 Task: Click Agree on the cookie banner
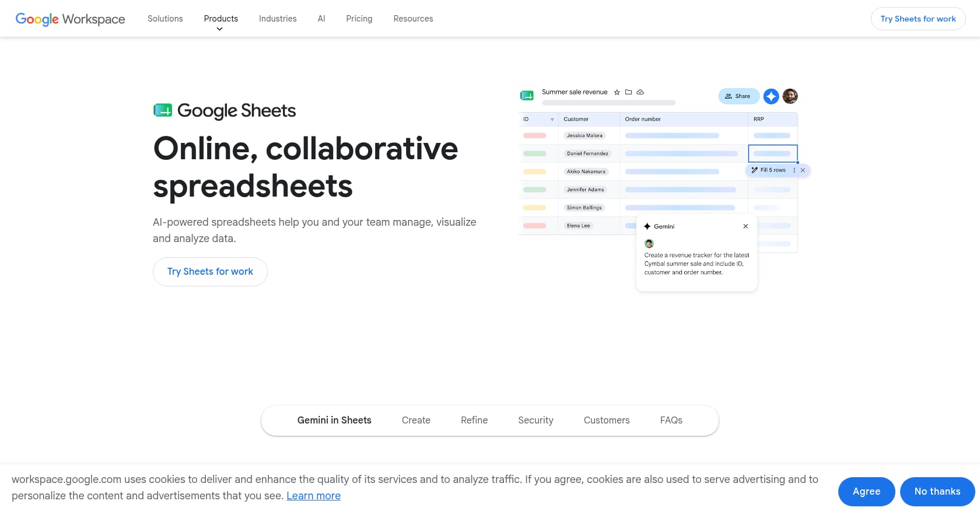[867, 492]
